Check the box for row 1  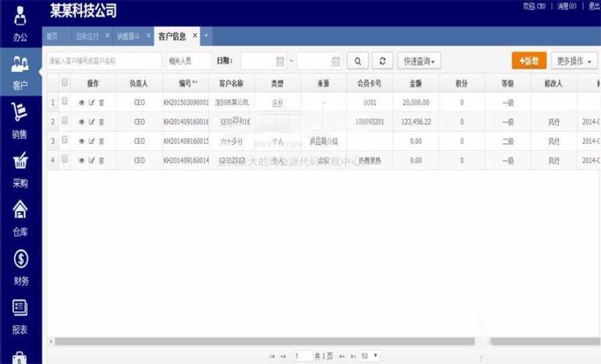tap(64, 101)
